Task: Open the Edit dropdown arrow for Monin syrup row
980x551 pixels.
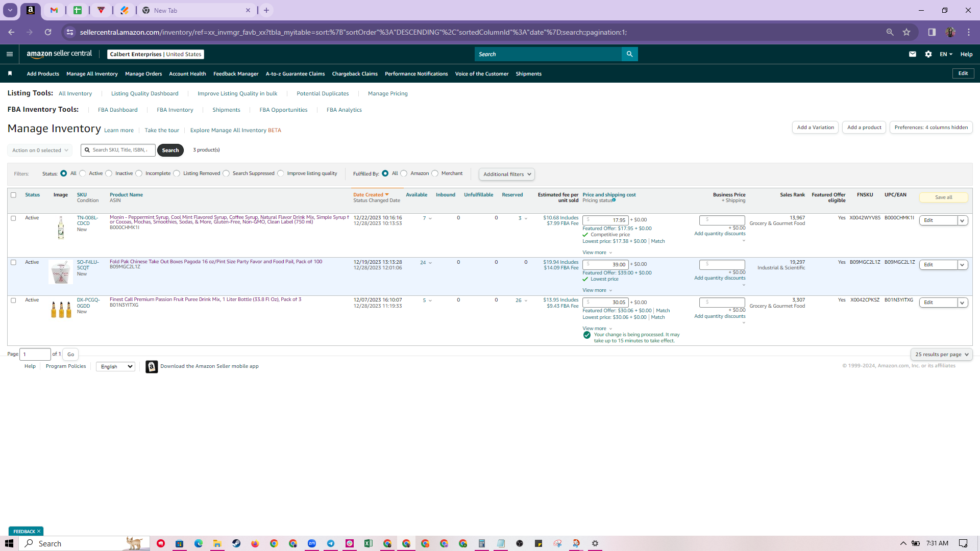Action: tap(963, 221)
